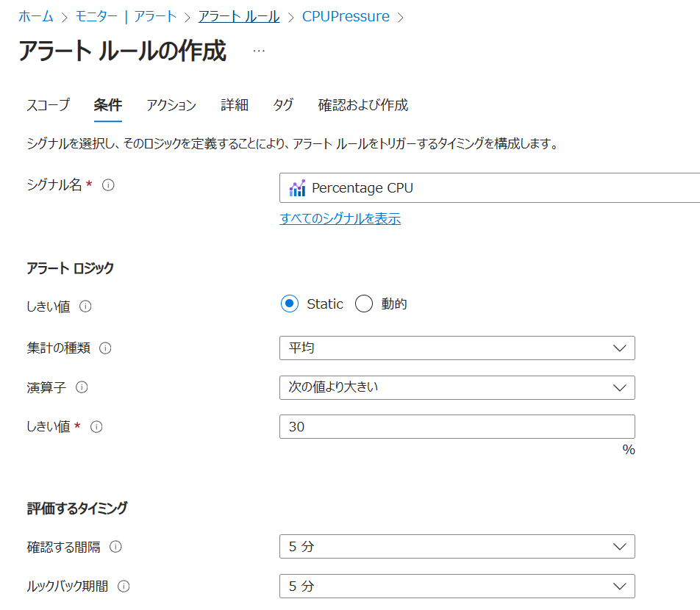Navigate to CPUPressure in breadcrumb
The image size is (700, 610).
(346, 16)
